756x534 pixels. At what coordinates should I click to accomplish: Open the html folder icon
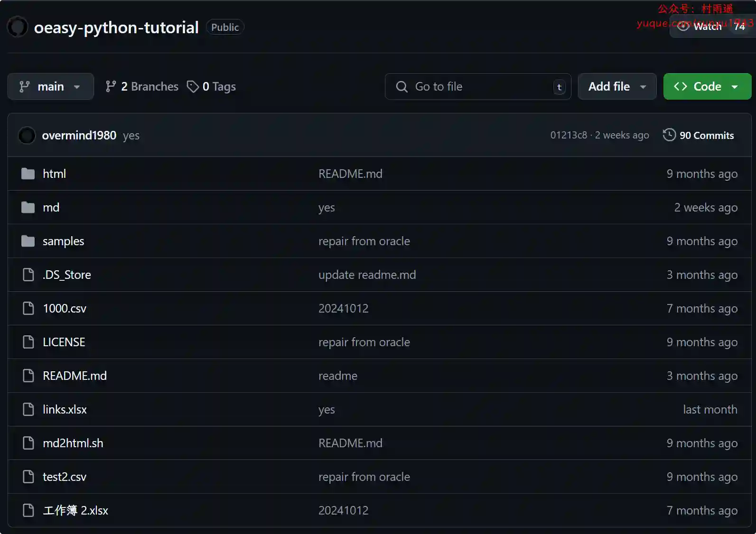tap(28, 174)
